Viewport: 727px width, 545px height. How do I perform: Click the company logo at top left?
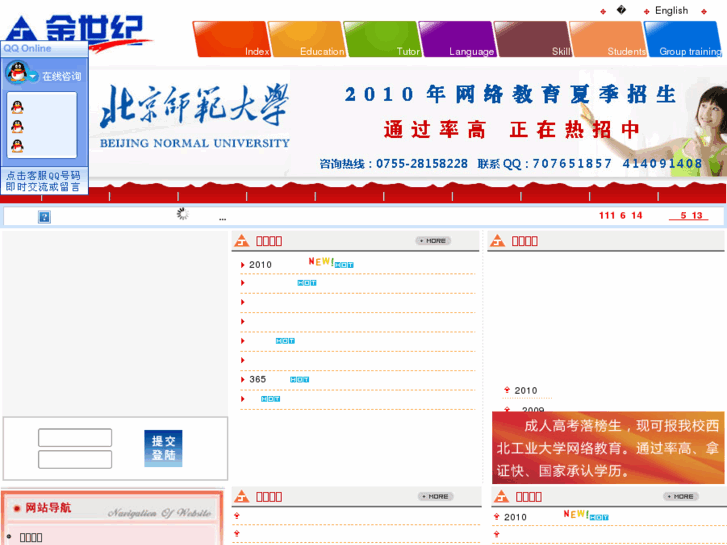(77, 29)
